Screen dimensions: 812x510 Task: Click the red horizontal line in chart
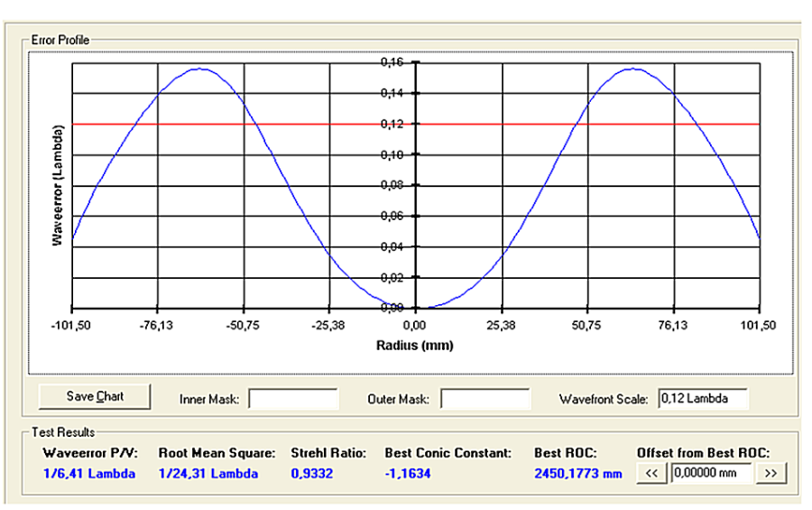[x=271, y=124]
